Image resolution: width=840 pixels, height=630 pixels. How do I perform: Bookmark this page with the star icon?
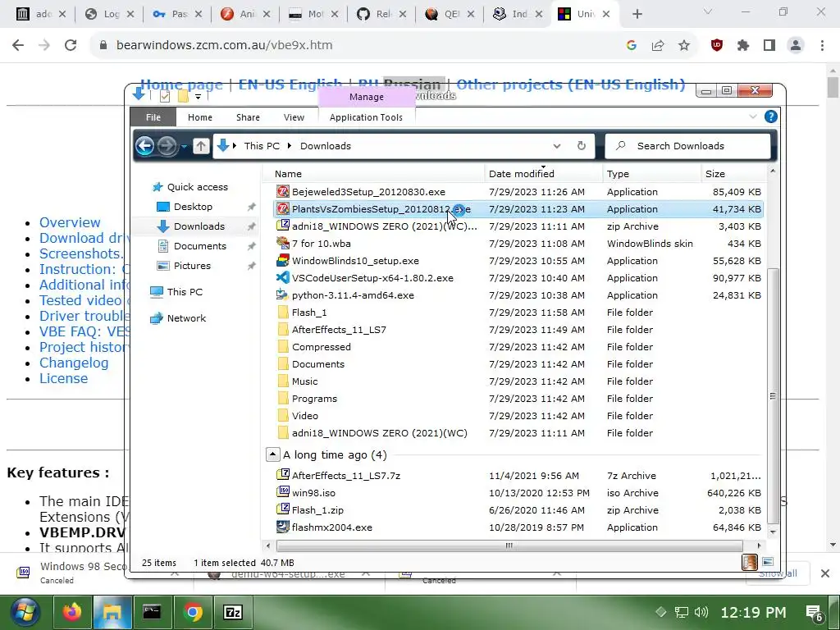coord(684,45)
